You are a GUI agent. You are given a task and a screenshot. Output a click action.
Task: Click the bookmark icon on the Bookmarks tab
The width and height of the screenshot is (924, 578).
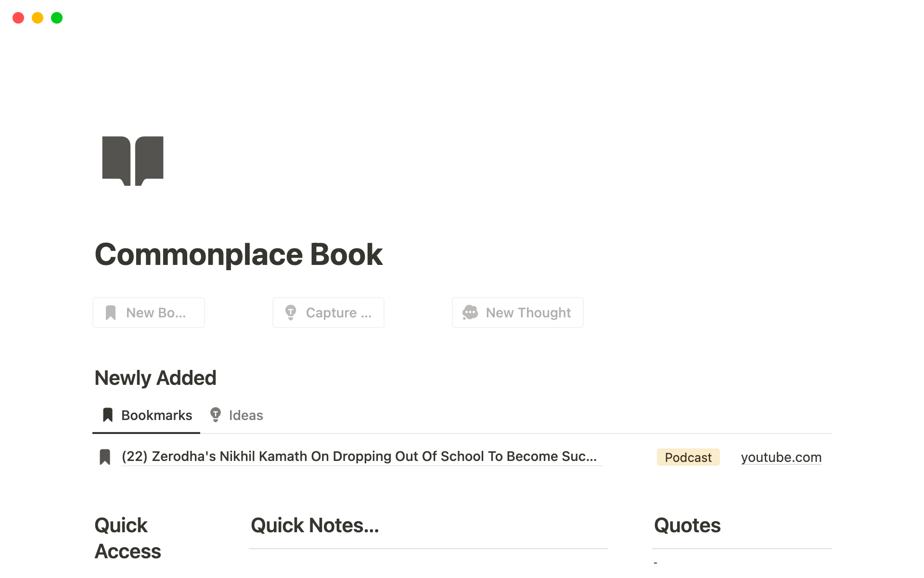[x=107, y=415]
